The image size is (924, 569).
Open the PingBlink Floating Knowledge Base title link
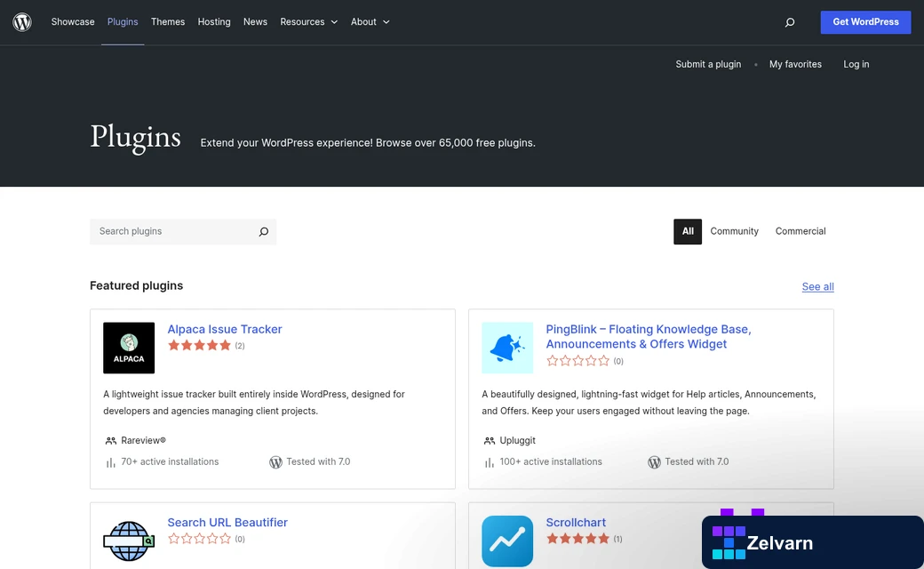pos(649,337)
